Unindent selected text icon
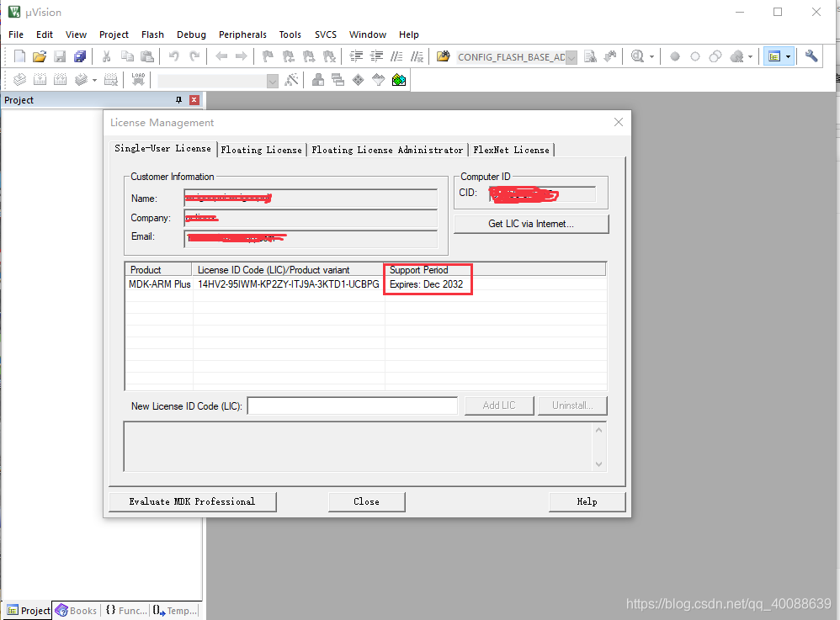840x620 pixels. (x=376, y=56)
